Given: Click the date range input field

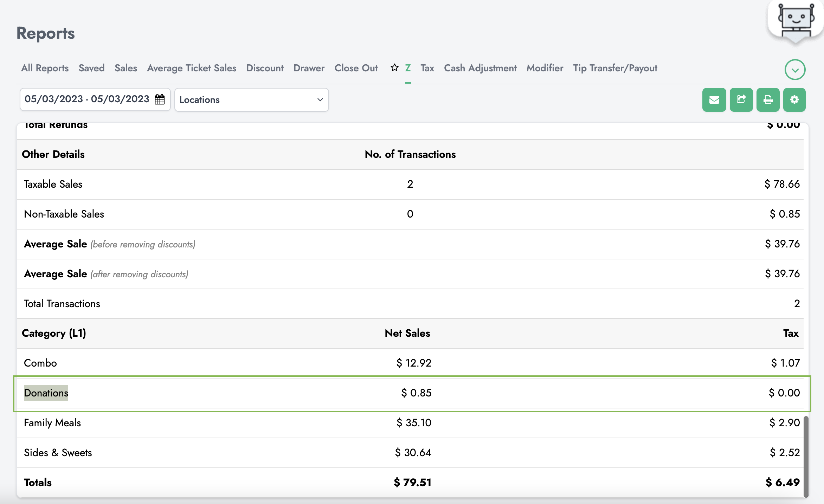Looking at the screenshot, I should (94, 99).
